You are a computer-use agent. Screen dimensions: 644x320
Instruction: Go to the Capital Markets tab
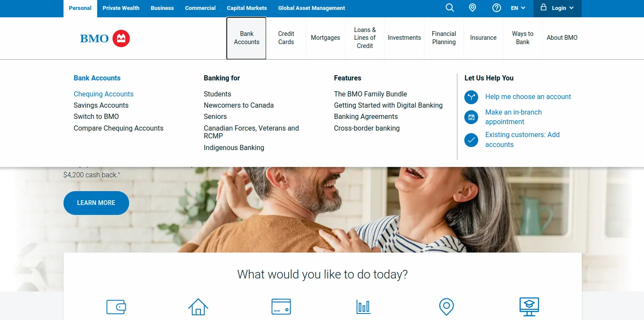[247, 8]
